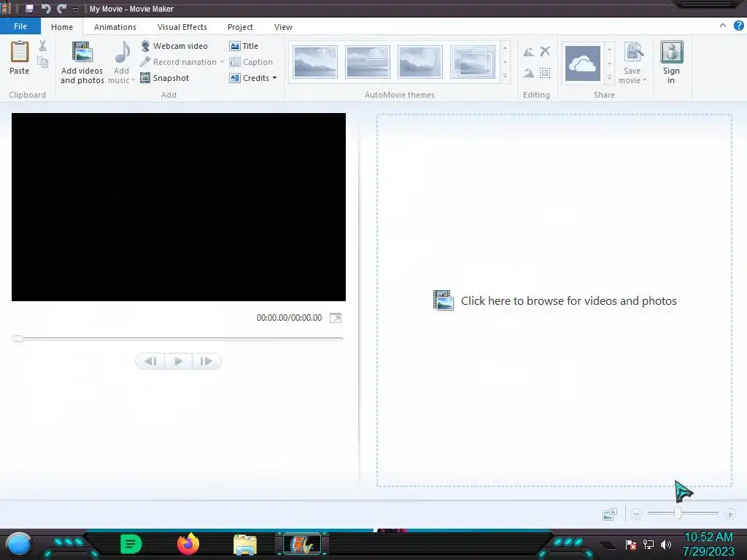Click the Save icon in quick access toolbar
747x560 pixels.
coord(29,9)
